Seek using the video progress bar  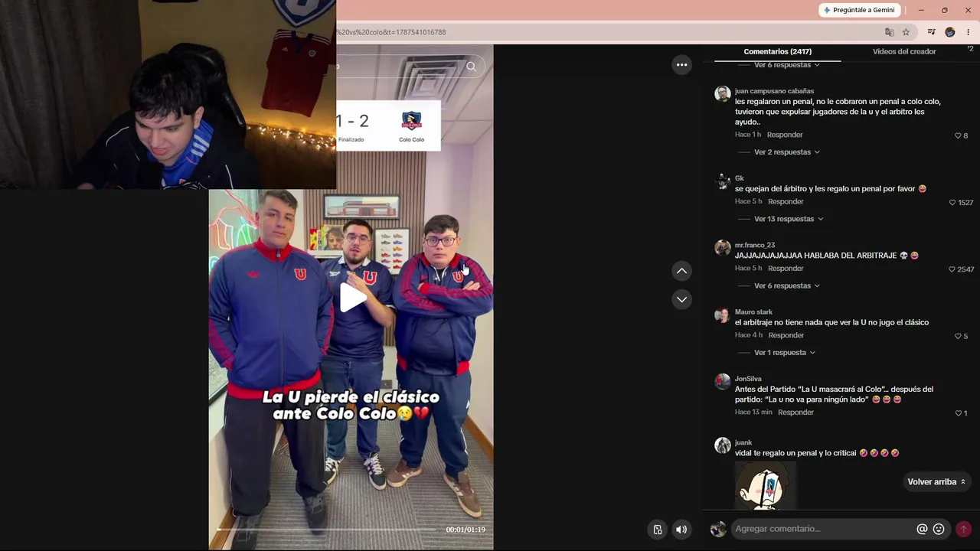click(x=327, y=529)
